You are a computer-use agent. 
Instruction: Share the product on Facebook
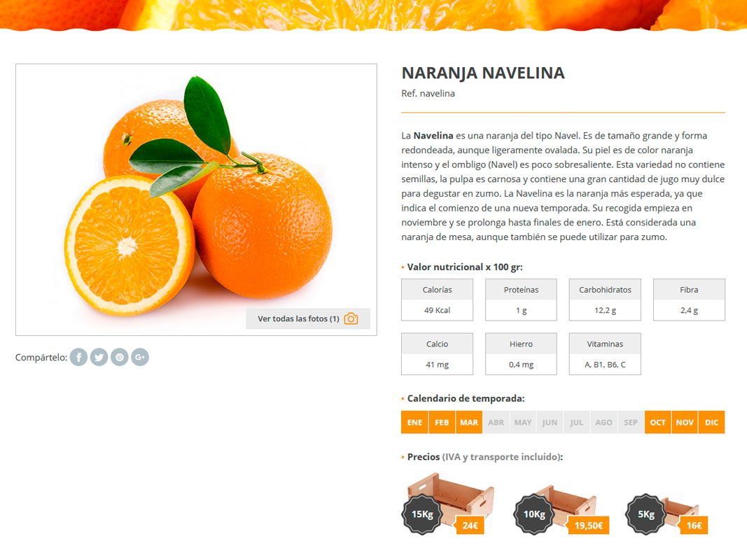(78, 357)
